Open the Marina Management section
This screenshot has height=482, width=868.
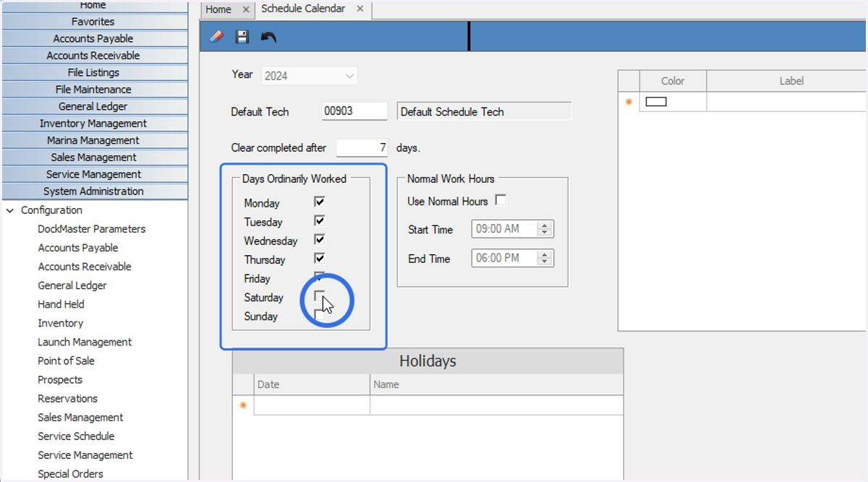95,140
